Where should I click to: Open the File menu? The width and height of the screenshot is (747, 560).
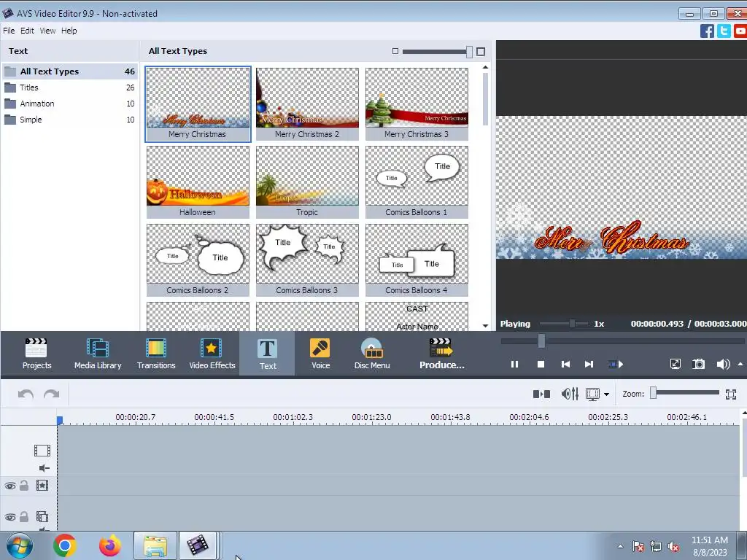(9, 31)
